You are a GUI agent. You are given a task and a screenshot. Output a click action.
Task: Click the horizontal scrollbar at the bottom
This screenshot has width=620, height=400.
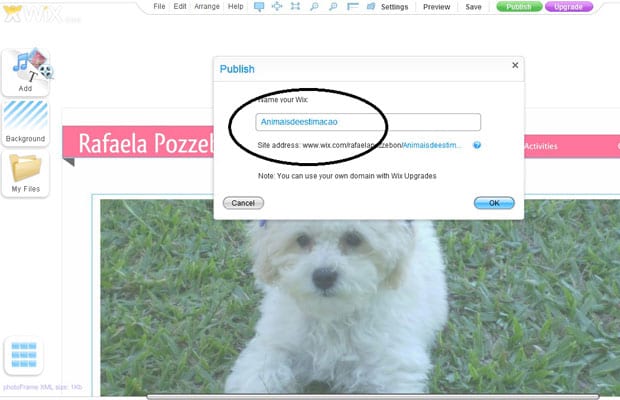(373, 397)
